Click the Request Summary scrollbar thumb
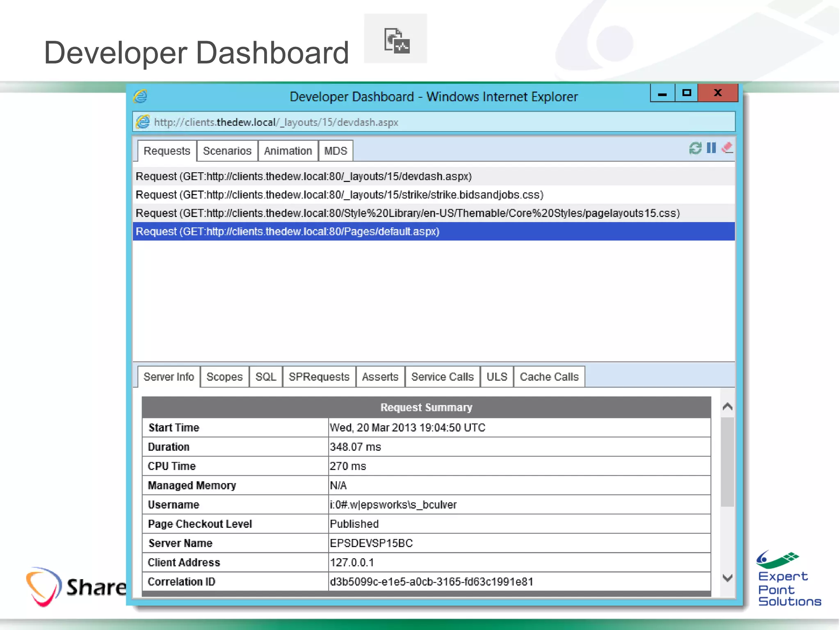 [x=728, y=462]
